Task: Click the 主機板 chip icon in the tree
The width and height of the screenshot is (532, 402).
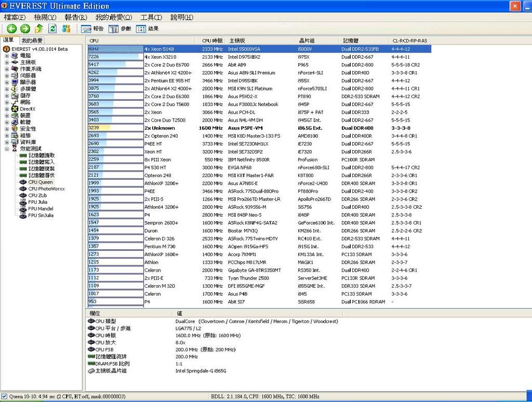Action: [15, 62]
